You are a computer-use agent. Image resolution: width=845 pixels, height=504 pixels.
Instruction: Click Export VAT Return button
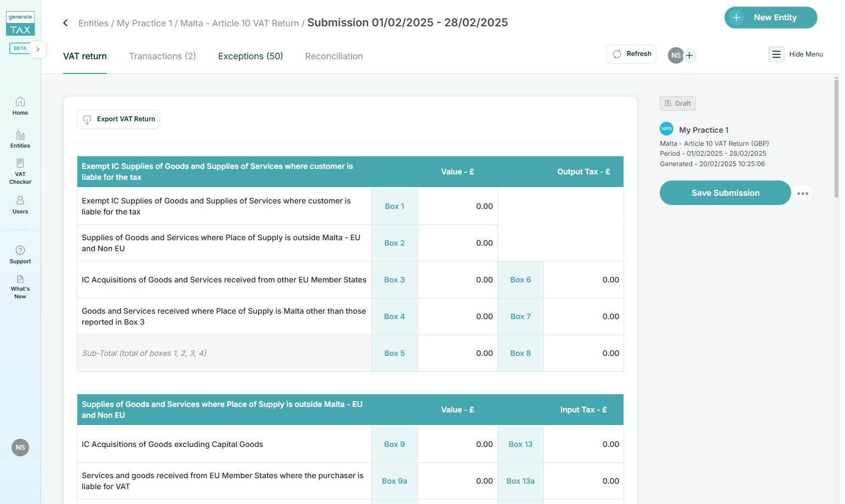pyautogui.click(x=118, y=119)
